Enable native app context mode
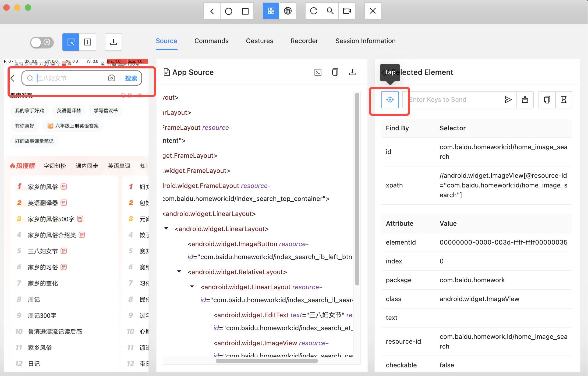Viewport: 588px width, 376px height. [271, 11]
